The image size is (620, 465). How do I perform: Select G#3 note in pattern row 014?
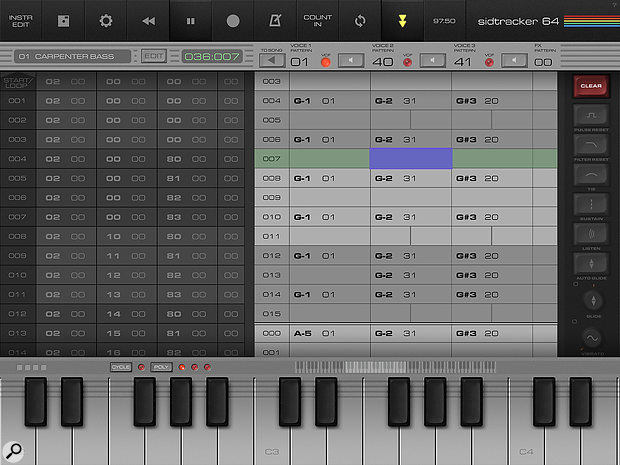tap(466, 295)
